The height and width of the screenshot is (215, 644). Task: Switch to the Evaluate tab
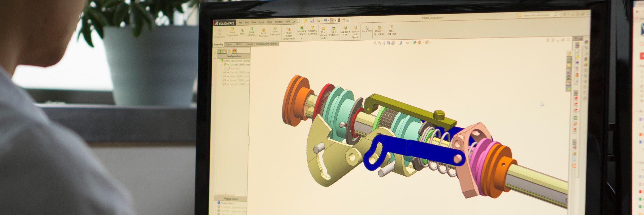pos(249,44)
